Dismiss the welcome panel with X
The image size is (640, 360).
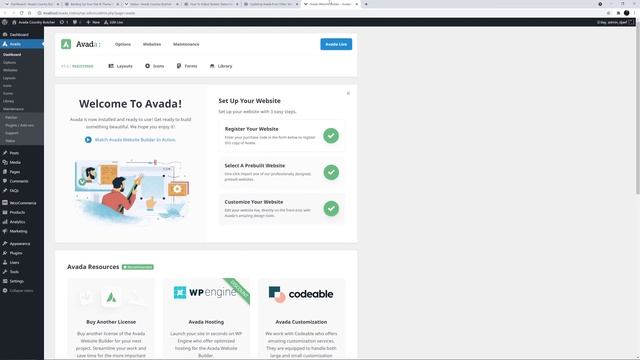click(348, 93)
